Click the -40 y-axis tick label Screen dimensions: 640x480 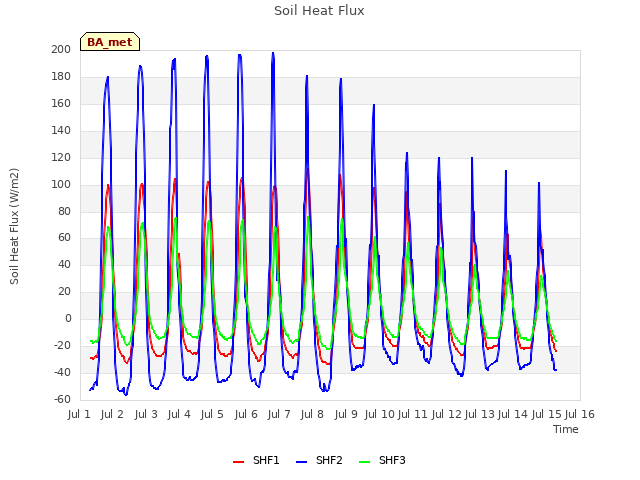point(62,372)
